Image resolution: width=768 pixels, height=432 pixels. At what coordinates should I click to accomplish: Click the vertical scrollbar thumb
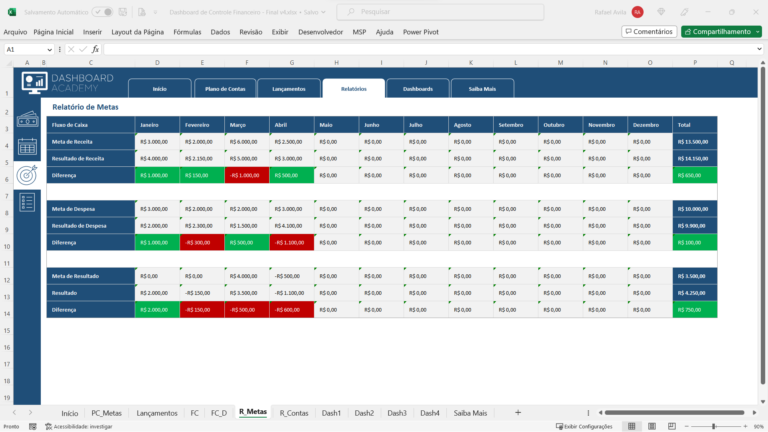pyautogui.click(x=763, y=226)
